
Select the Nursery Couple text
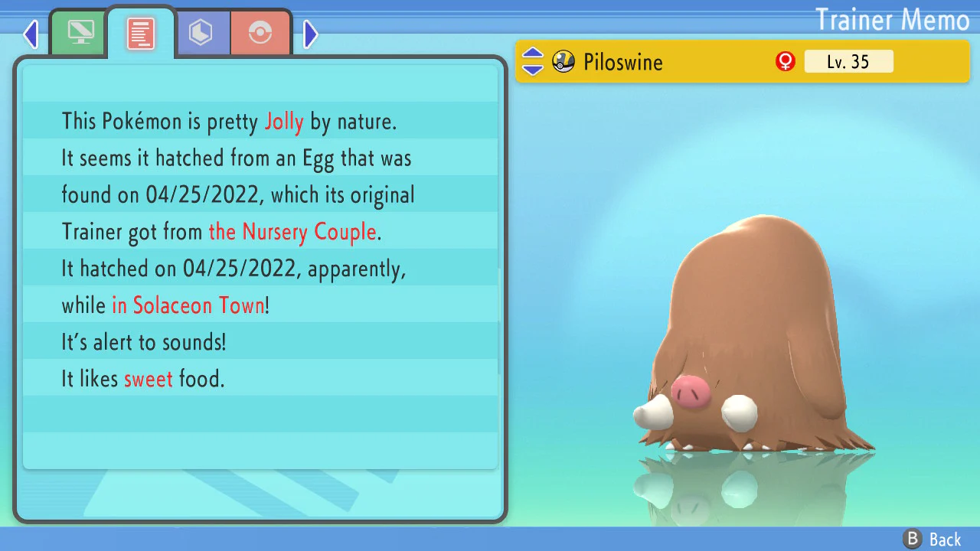292,232
